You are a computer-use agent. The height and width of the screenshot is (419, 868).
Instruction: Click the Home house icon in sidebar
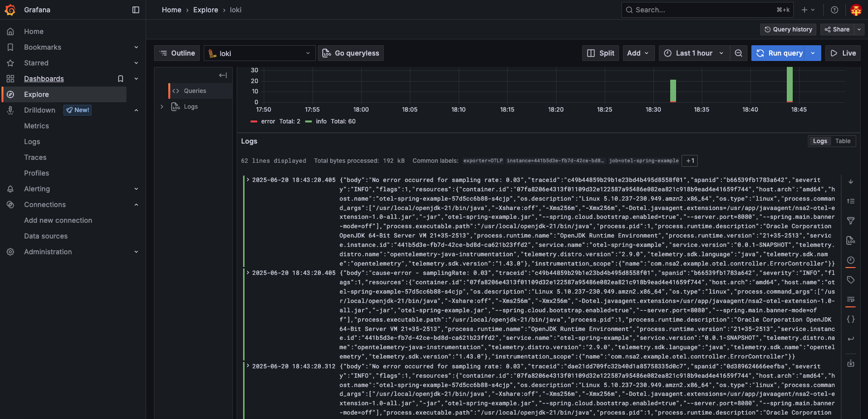(x=10, y=31)
